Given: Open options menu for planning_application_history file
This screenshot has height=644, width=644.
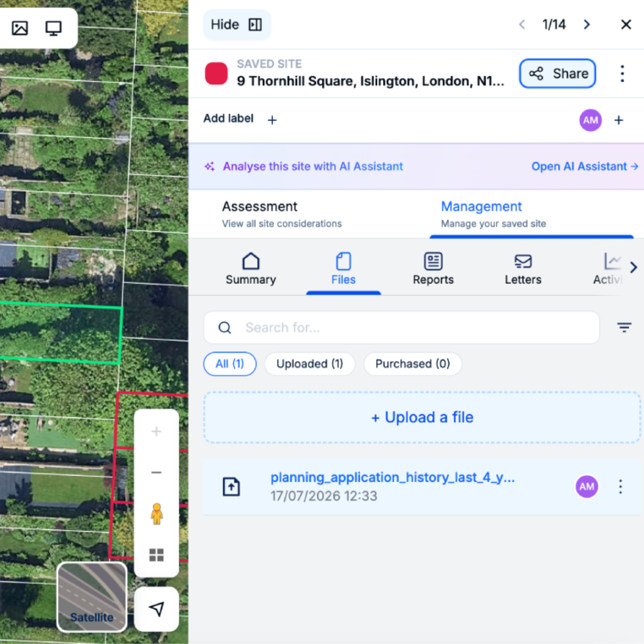Looking at the screenshot, I should click(x=621, y=487).
